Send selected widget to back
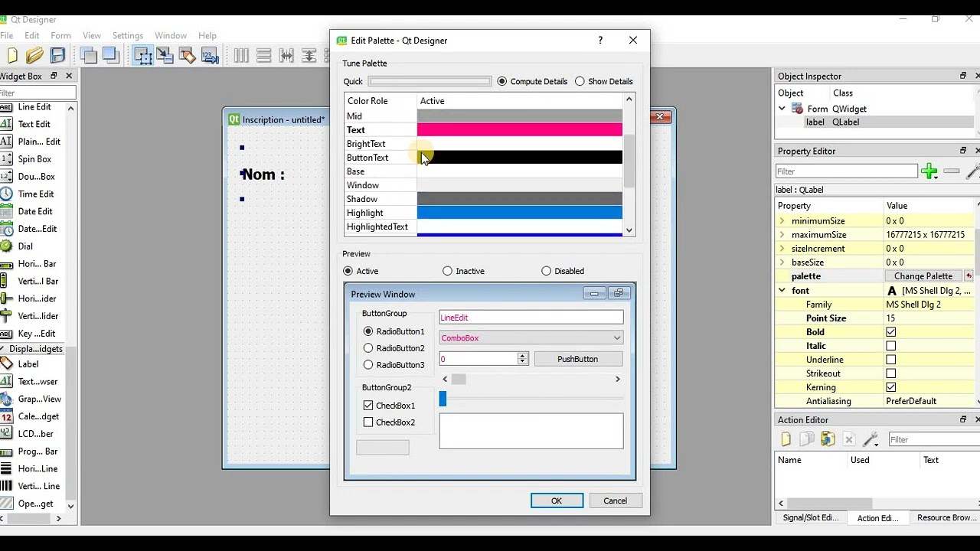The width and height of the screenshot is (980, 551). click(x=89, y=55)
